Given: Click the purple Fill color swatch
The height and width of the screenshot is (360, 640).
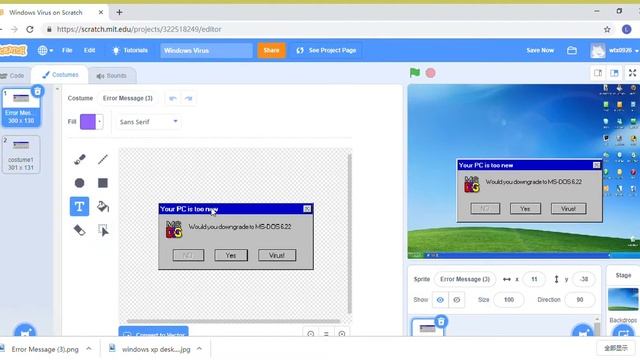Looking at the screenshot, I should 88,122.
